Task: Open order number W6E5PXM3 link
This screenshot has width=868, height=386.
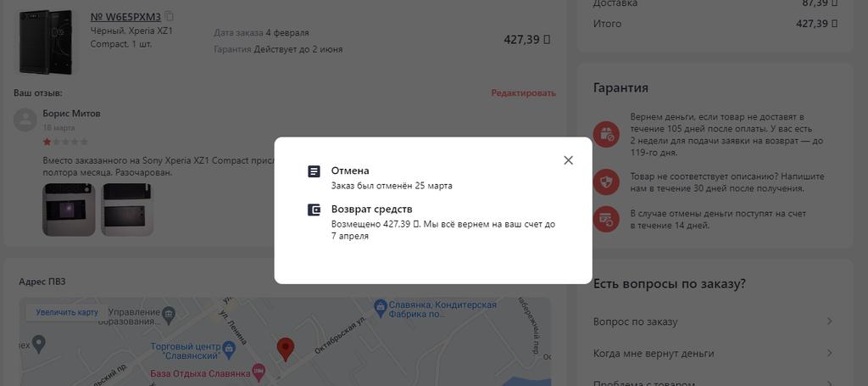Action: (125, 17)
